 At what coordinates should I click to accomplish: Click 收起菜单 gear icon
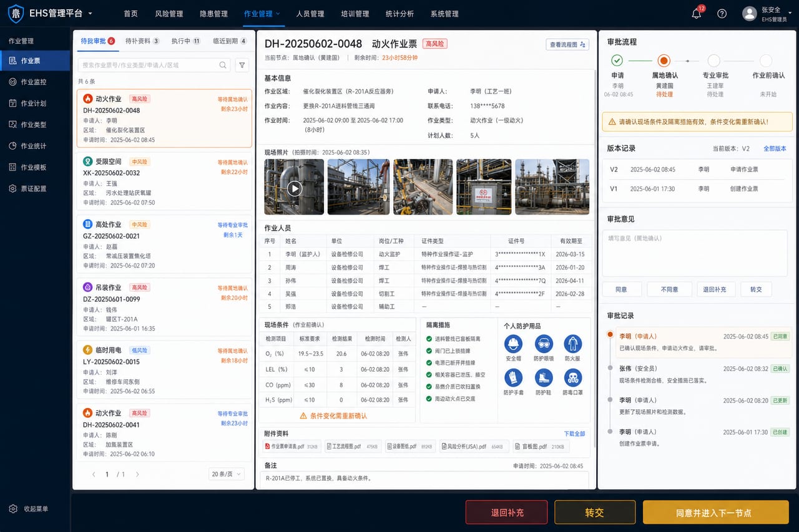(x=13, y=509)
